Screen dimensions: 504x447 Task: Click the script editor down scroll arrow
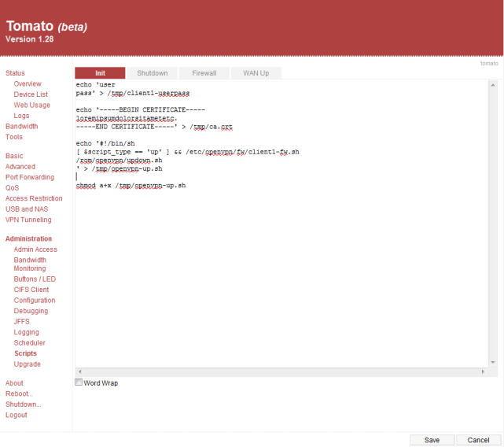(x=492, y=362)
